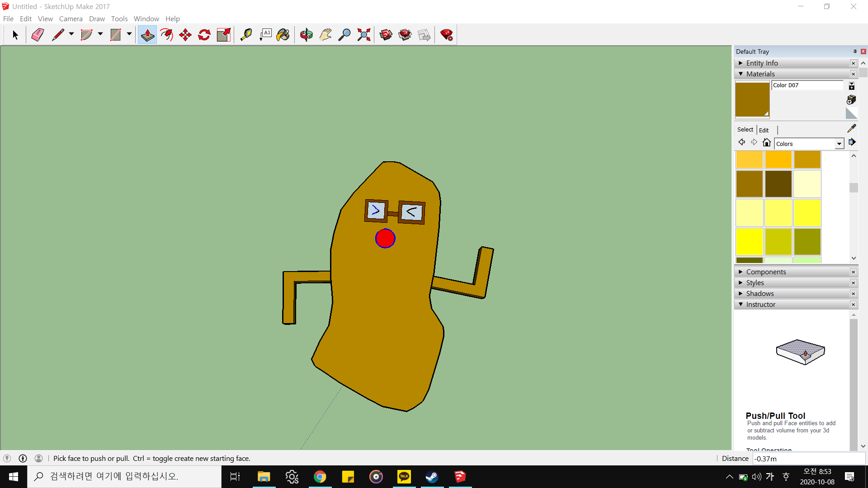
Task: Select the Eraser tool
Action: 38,35
